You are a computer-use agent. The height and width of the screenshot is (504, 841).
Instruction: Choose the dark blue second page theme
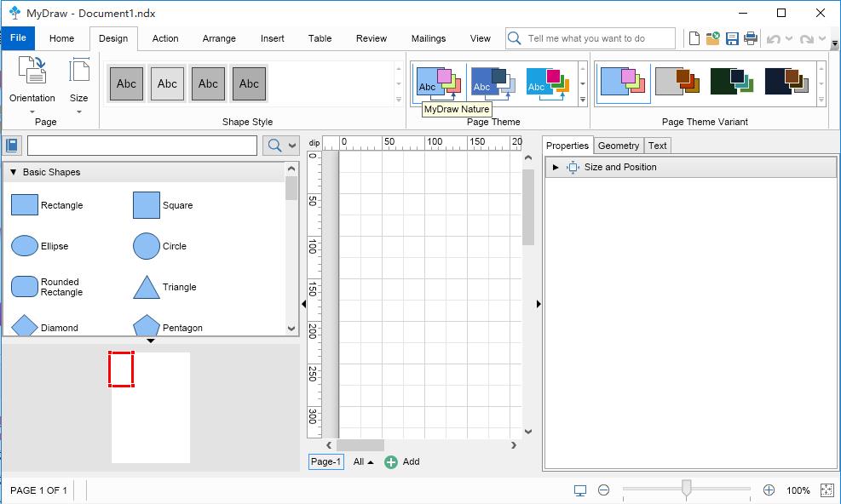pyautogui.click(x=493, y=83)
